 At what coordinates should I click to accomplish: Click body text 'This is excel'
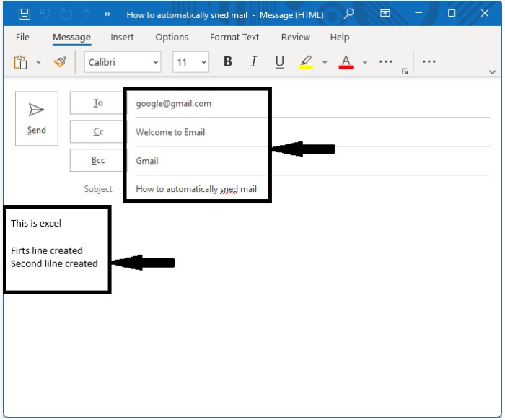36,223
